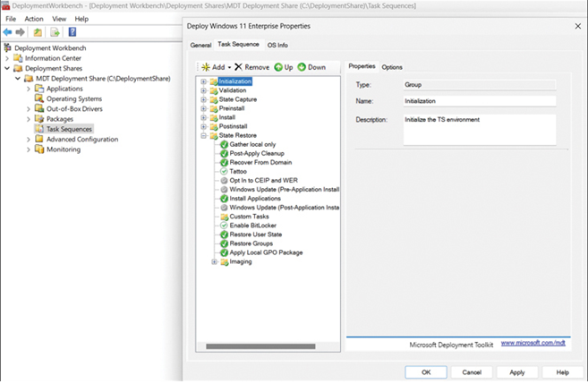Click the Export list toolbar icon
The image size is (588, 384).
(55, 32)
